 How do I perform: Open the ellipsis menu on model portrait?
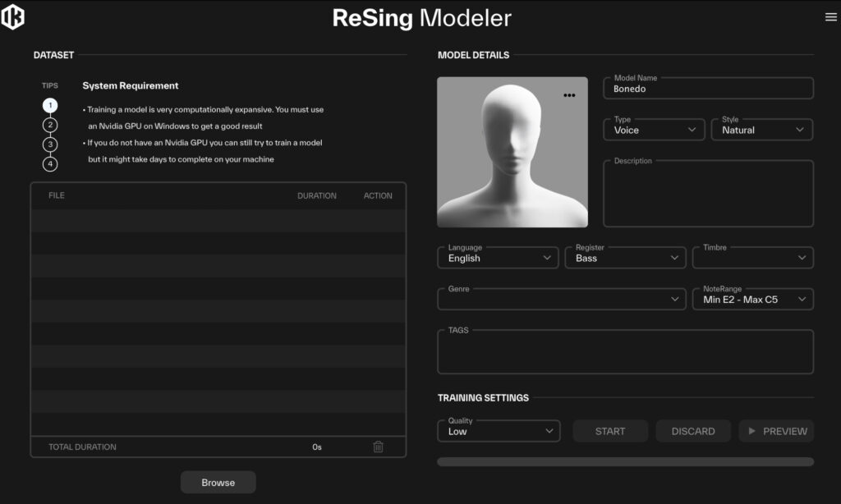coord(570,94)
